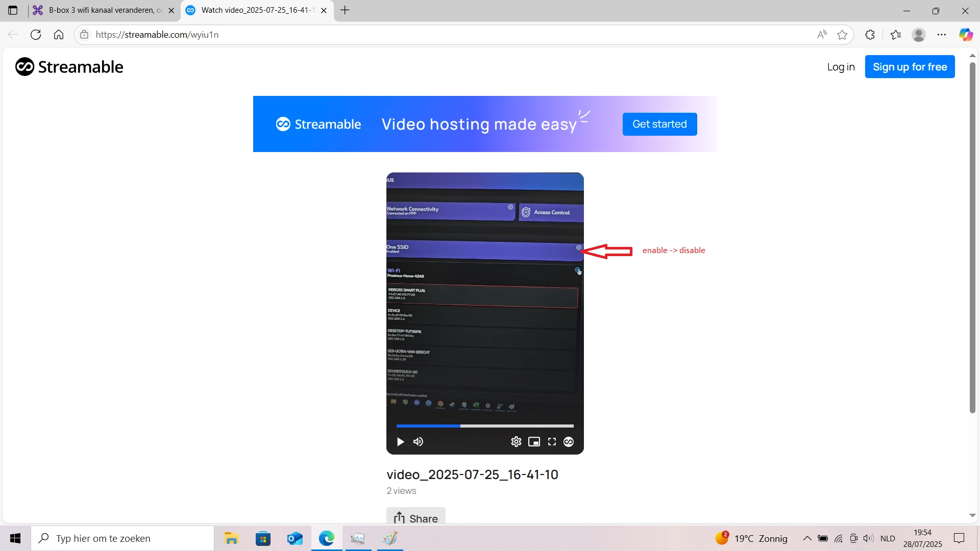Image resolution: width=980 pixels, height=551 pixels.
Task: Switch to B-box 3 wifi tab
Action: pyautogui.click(x=105, y=10)
